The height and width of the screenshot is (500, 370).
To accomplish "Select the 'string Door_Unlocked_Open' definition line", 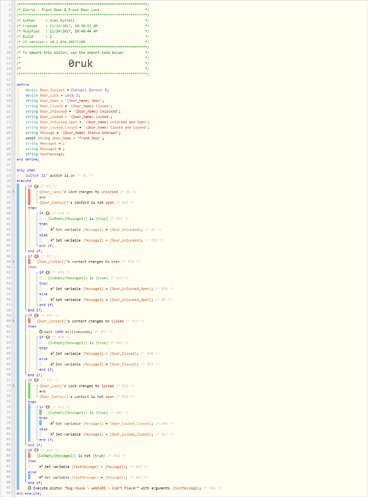I will pos(88,123).
